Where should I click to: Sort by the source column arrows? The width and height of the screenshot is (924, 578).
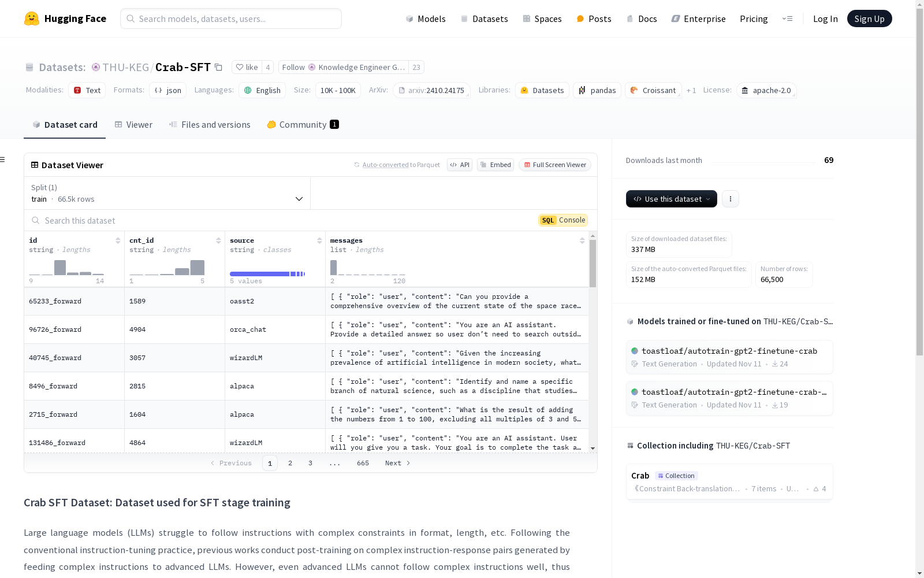tap(319, 240)
